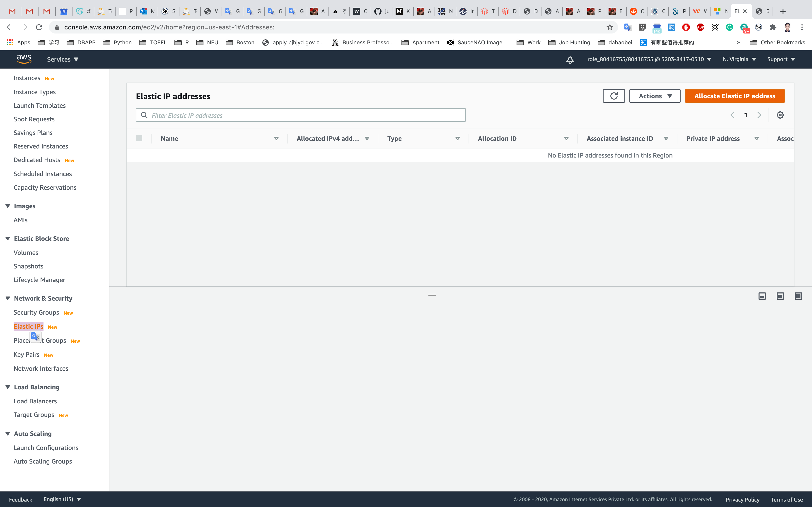Tick the select-all checkbox in table header
Screen dimensions: 812x507
(x=139, y=138)
